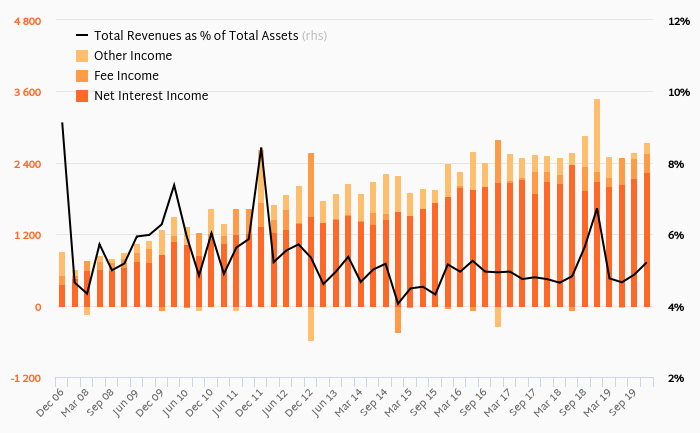Click the Other Income legend color swatch
The image size is (700, 433).
(82, 56)
